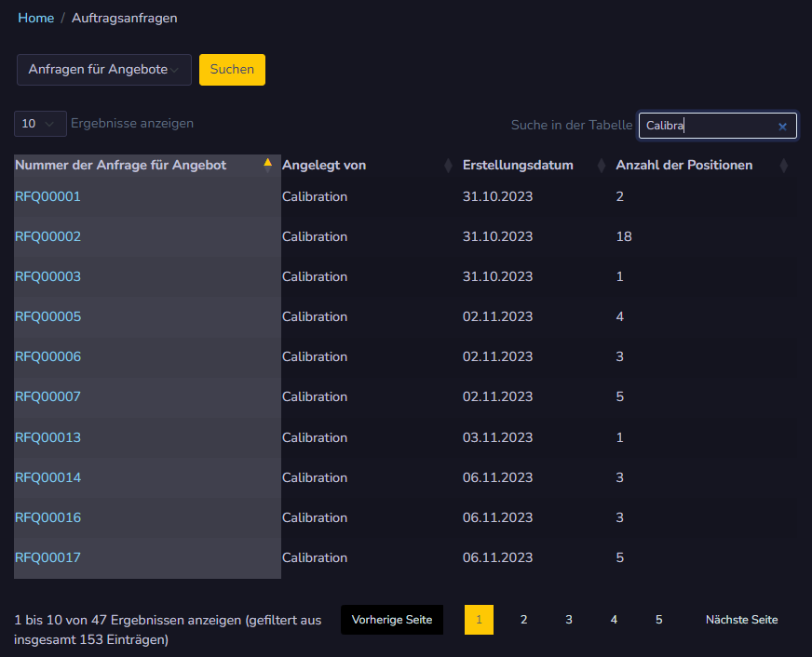The height and width of the screenshot is (657, 812).
Task: Click Vorherige Seite pagination button
Action: 392,620
